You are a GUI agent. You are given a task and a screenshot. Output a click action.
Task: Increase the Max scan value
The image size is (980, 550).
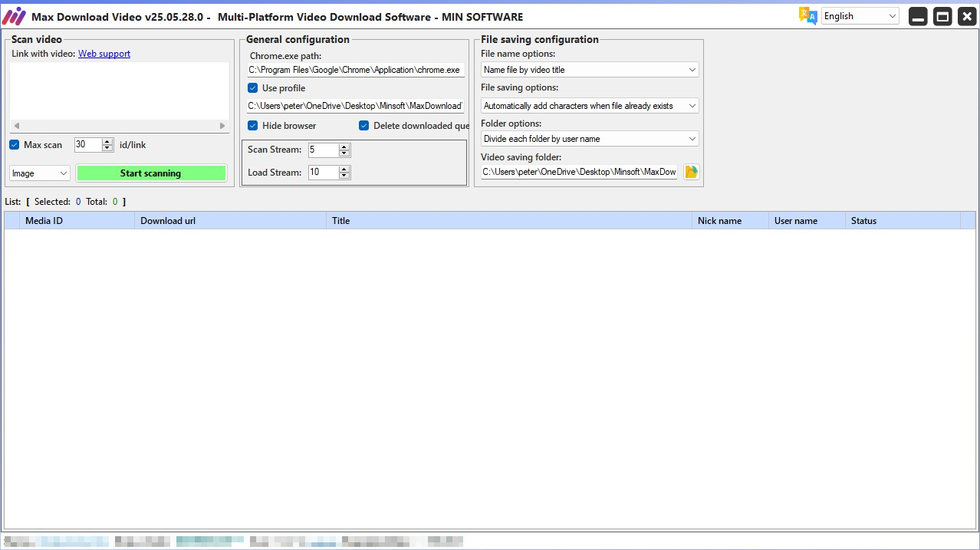click(x=107, y=141)
